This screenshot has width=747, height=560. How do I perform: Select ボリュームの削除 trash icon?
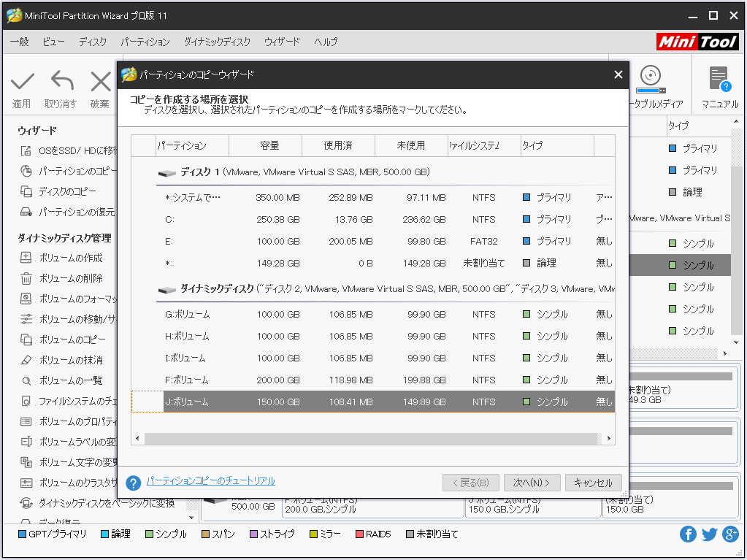click(x=26, y=279)
